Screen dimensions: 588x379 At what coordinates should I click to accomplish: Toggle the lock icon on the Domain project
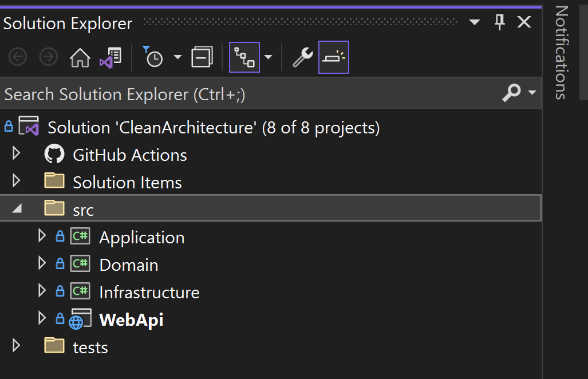tap(60, 264)
